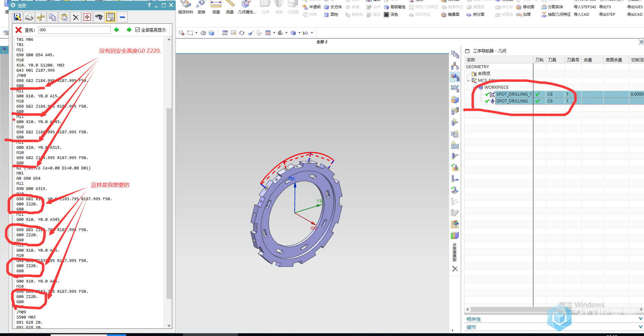Click the 刀具 column header
Viewport: 644px width, 336px height.
point(552,60)
